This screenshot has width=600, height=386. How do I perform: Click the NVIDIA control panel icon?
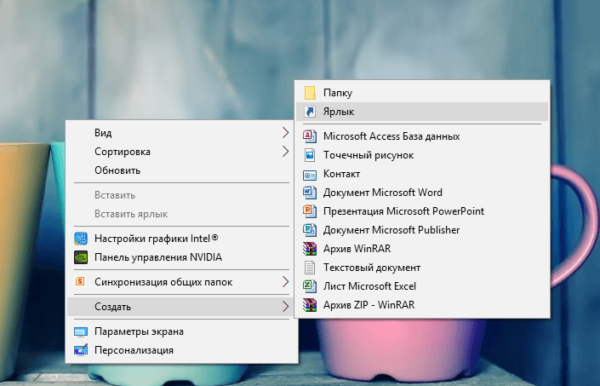(x=81, y=257)
